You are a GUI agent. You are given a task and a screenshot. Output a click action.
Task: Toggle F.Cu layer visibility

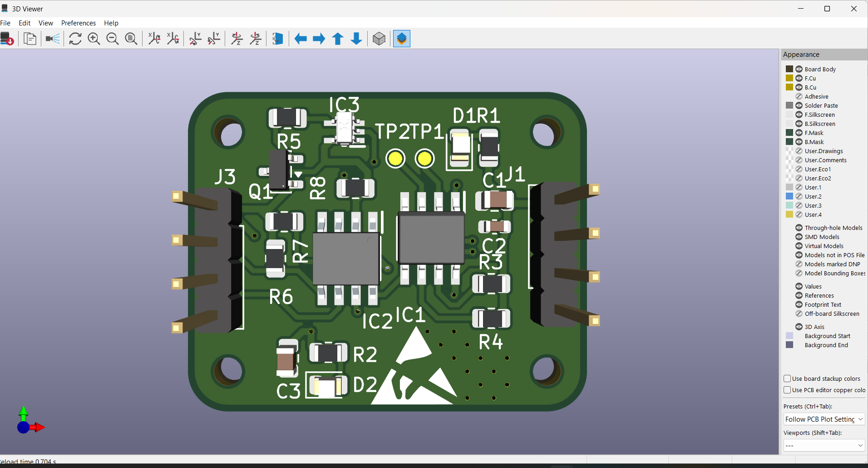tap(799, 78)
